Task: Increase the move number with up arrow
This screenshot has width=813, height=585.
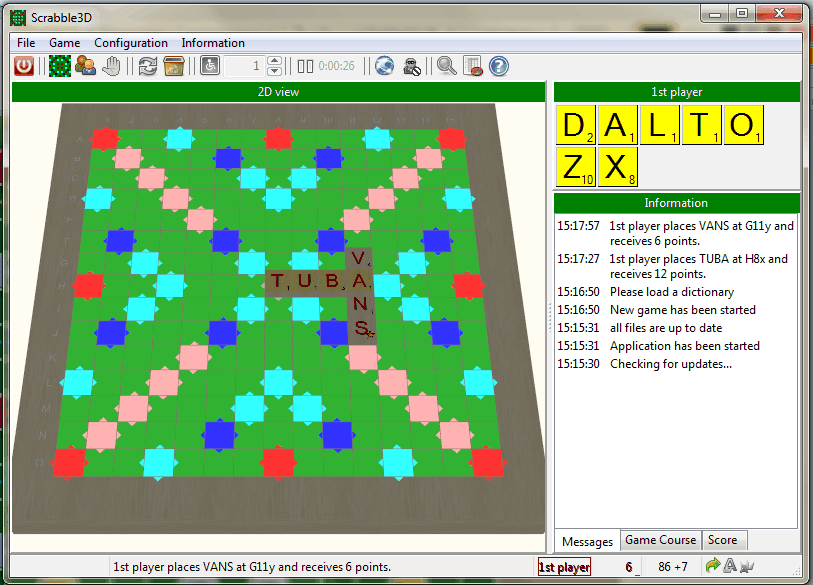Action: [x=274, y=61]
